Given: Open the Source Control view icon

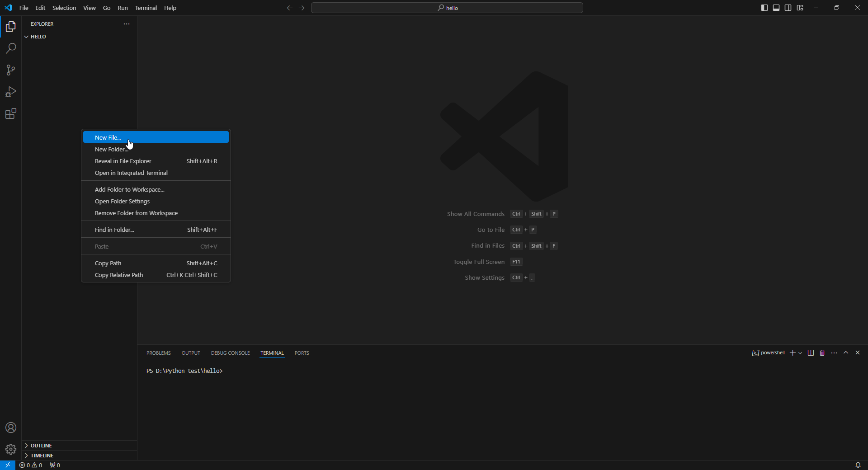Looking at the screenshot, I should [11, 70].
